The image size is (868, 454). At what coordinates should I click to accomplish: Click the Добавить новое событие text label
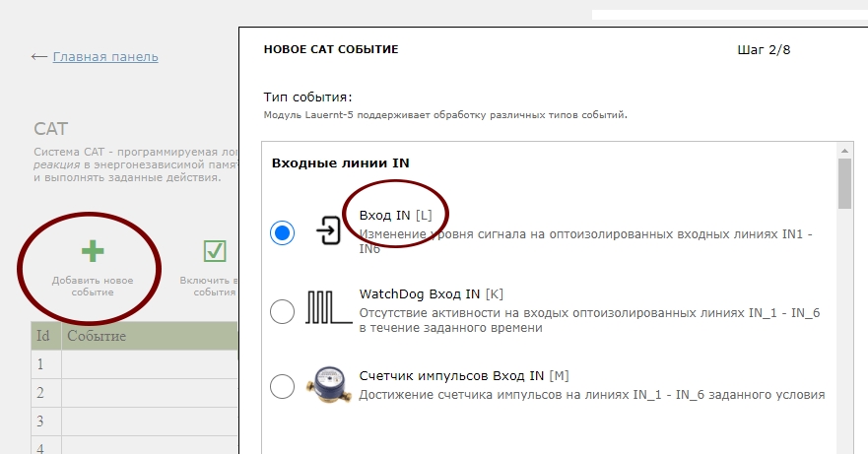pos(92,286)
